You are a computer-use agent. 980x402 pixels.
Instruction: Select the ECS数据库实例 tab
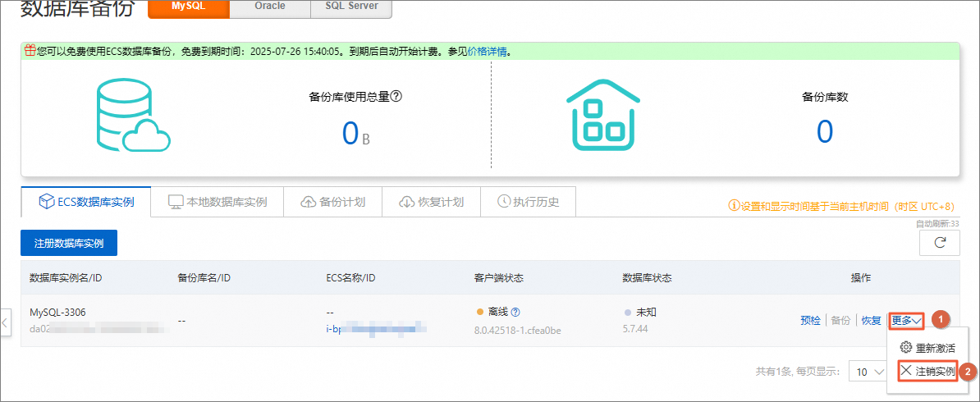click(x=86, y=202)
